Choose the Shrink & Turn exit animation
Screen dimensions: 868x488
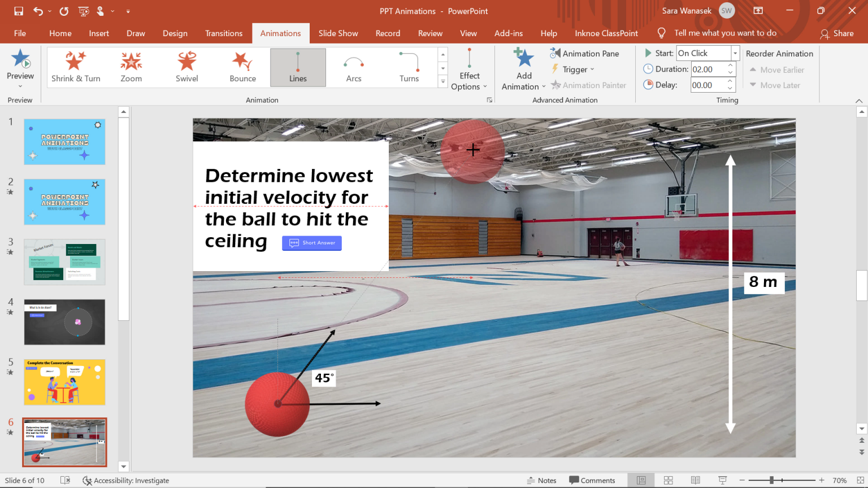(x=76, y=67)
